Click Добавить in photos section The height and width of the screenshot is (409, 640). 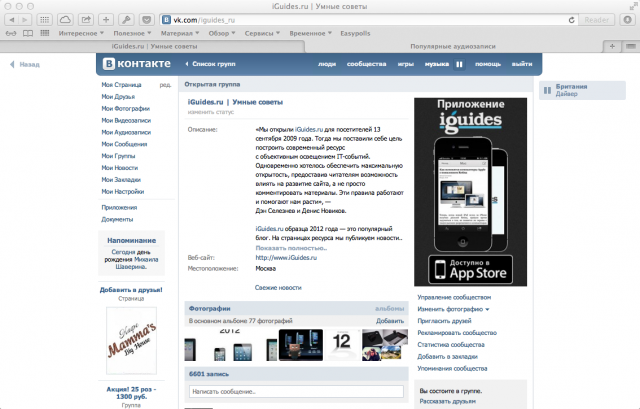tap(390, 321)
